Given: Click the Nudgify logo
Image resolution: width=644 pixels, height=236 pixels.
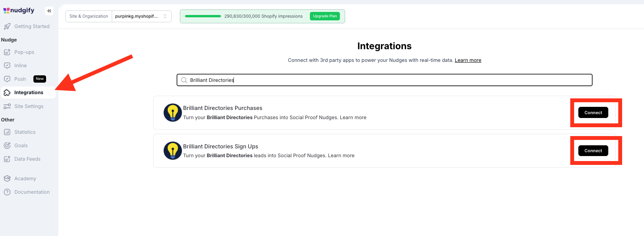Looking at the screenshot, I should (x=19, y=10).
